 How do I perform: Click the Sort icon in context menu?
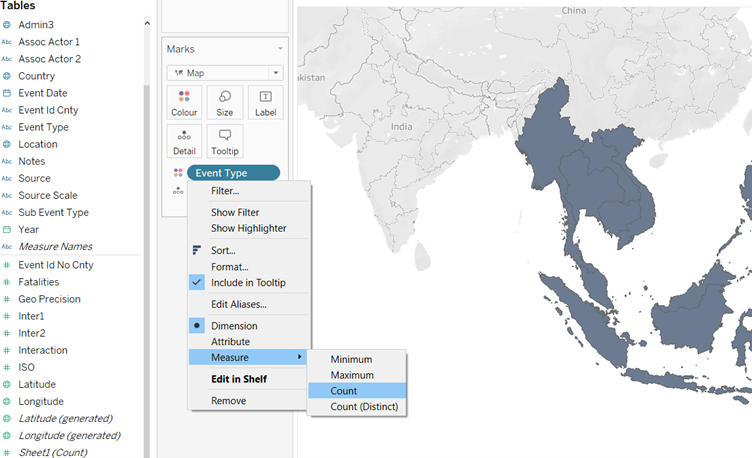pyautogui.click(x=196, y=250)
